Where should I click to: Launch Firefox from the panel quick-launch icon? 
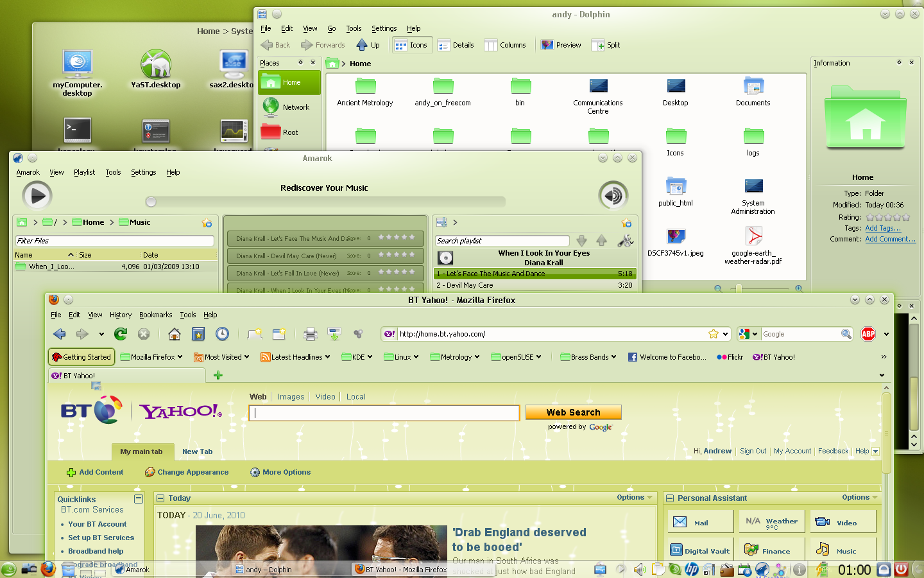(x=48, y=569)
